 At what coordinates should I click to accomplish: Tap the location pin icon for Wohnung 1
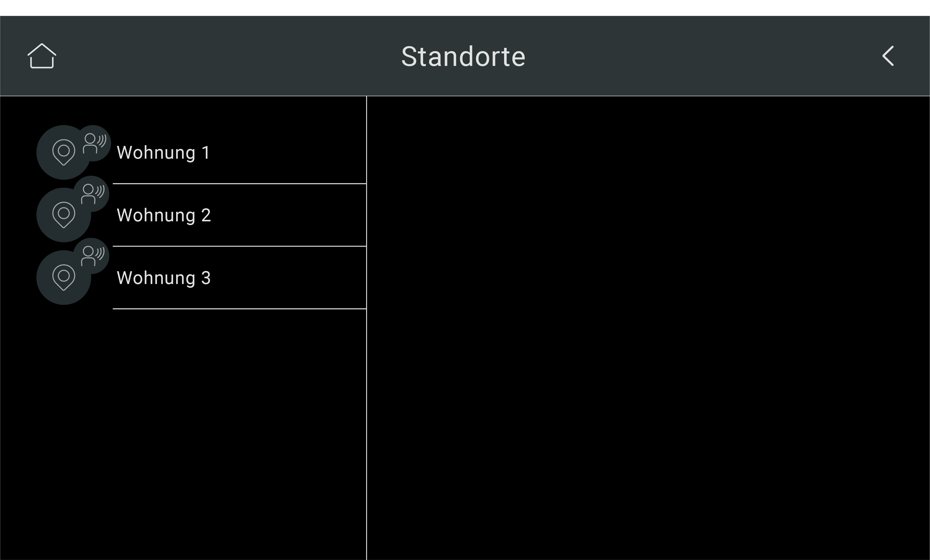pos(63,152)
